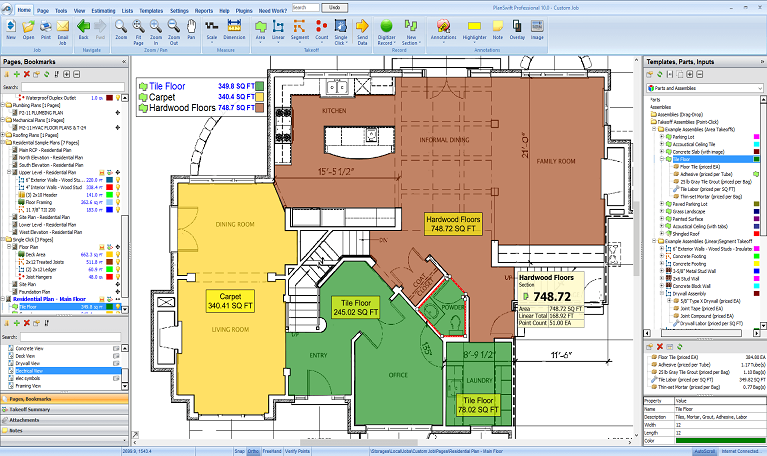Image resolution: width=767 pixels, height=456 pixels.
Task: Click red delete X in Pages panel toolbar
Action: pos(27,74)
